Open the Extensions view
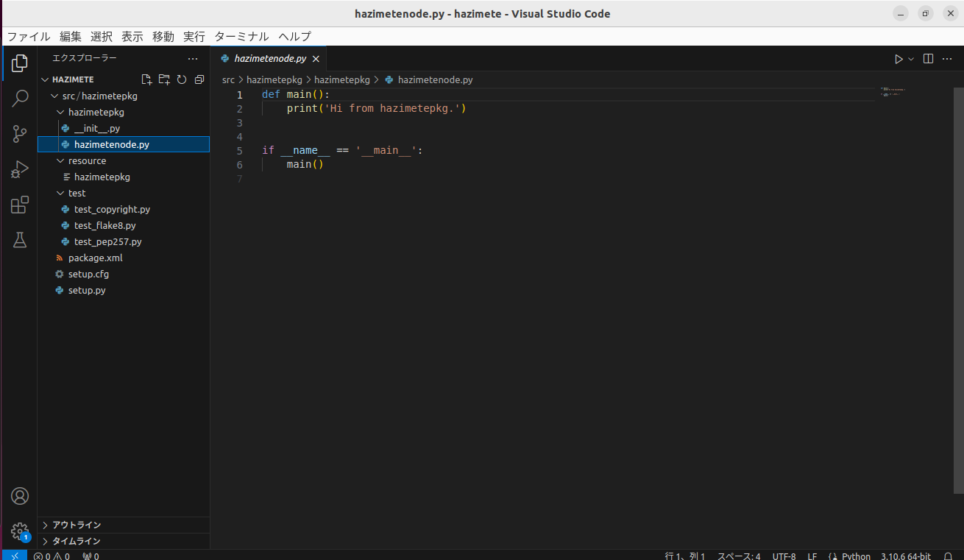 pos(20,205)
